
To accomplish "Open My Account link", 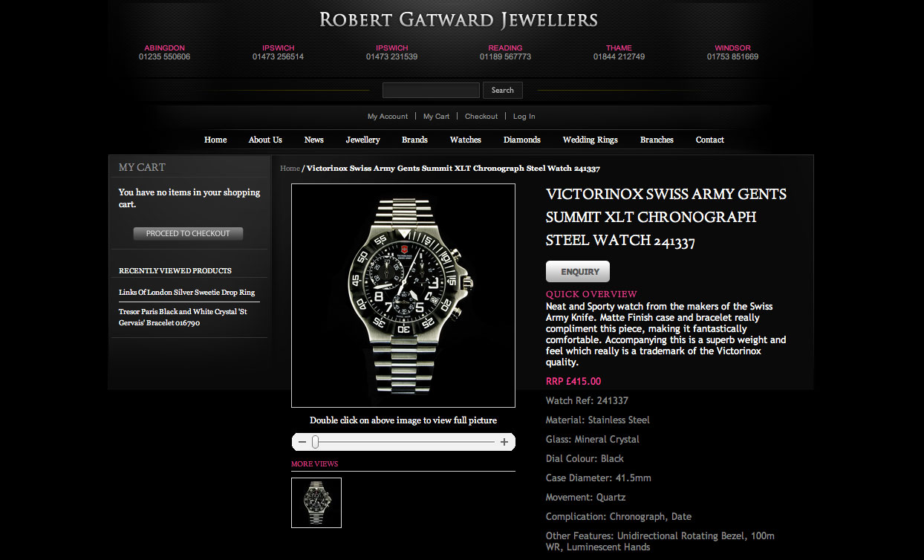I will click(388, 117).
